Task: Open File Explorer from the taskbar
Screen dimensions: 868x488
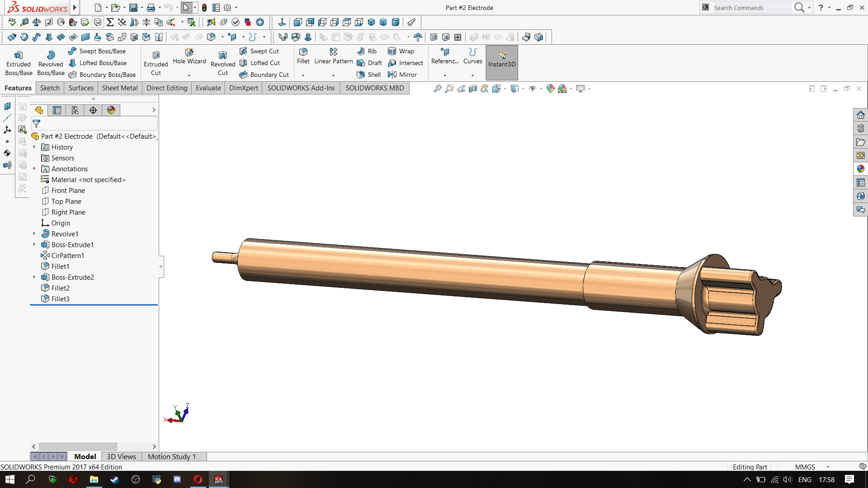Action: [94, 479]
